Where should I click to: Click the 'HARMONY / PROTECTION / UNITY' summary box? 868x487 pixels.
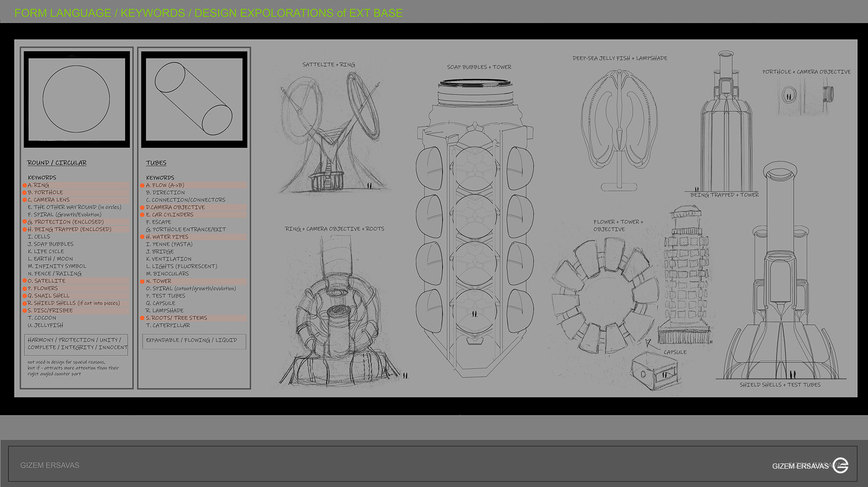coord(76,344)
